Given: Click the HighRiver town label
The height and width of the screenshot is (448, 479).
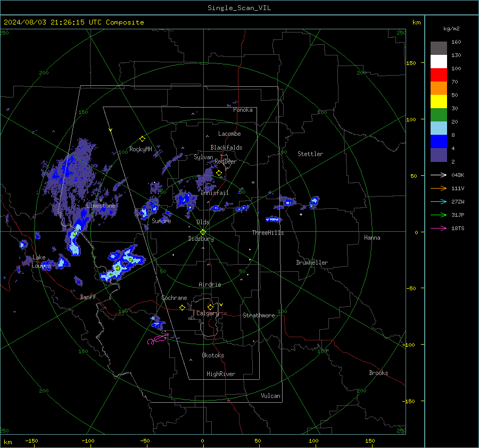Looking at the screenshot, I should [221, 374].
